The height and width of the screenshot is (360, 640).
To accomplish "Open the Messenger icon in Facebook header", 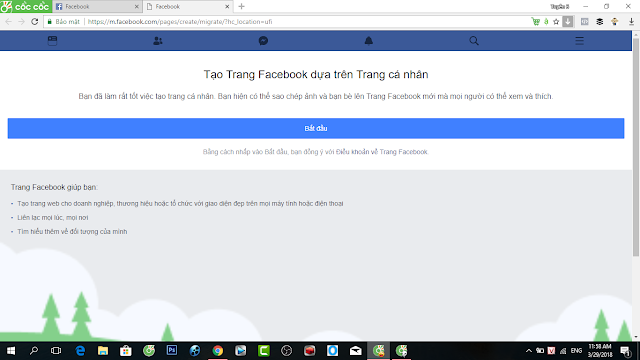I will click(x=263, y=41).
